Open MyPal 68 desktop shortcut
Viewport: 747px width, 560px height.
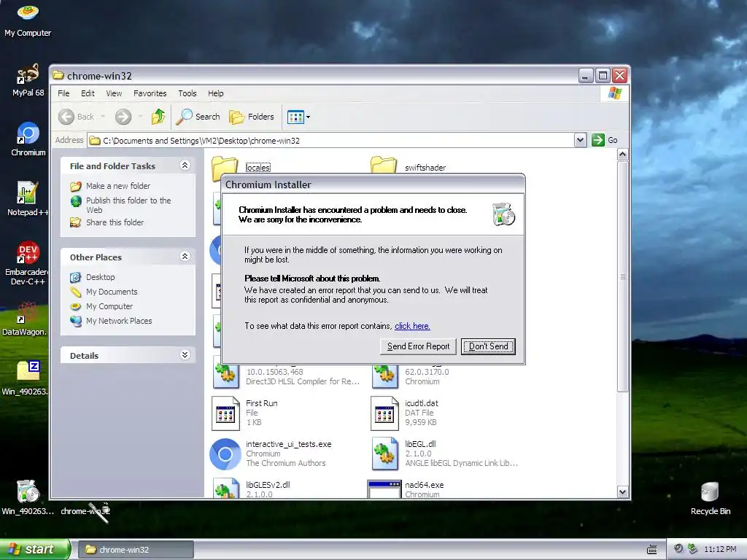pos(28,80)
